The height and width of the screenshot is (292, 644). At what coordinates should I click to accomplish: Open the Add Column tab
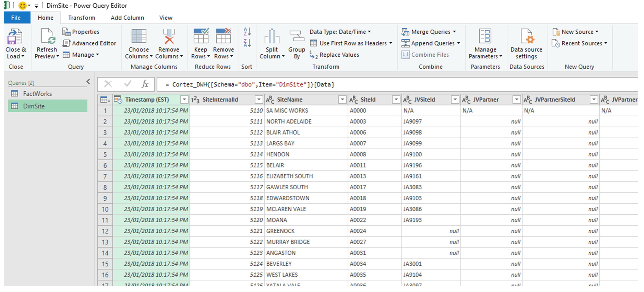(127, 18)
